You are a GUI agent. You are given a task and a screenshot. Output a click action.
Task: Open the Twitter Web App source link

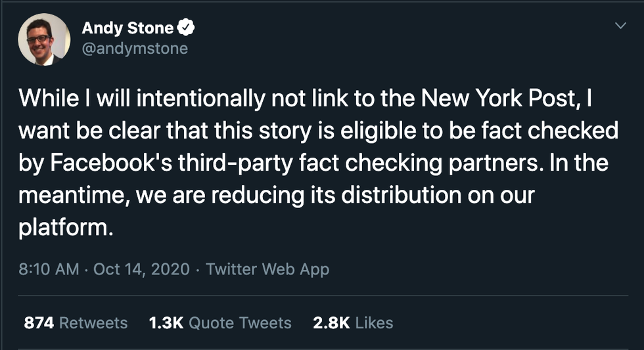(267, 269)
